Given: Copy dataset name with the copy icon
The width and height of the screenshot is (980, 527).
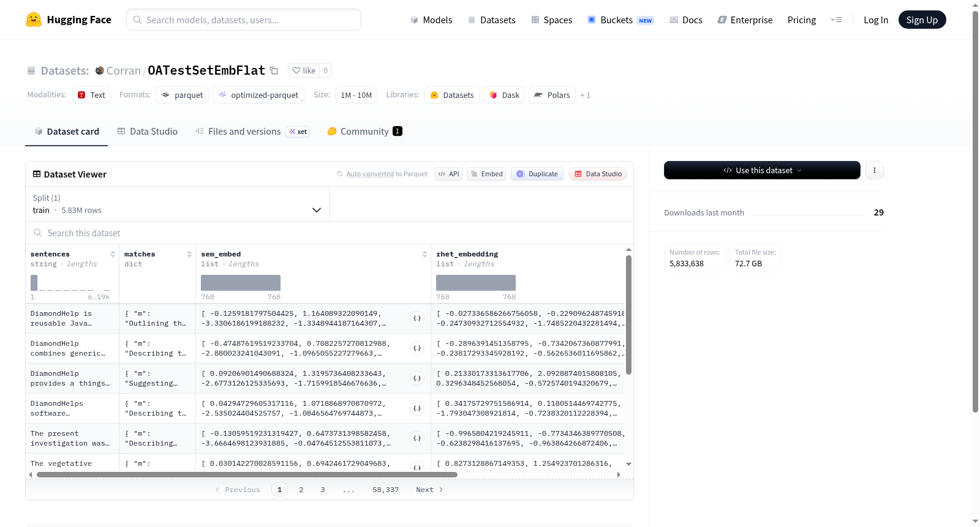Looking at the screenshot, I should (x=274, y=70).
